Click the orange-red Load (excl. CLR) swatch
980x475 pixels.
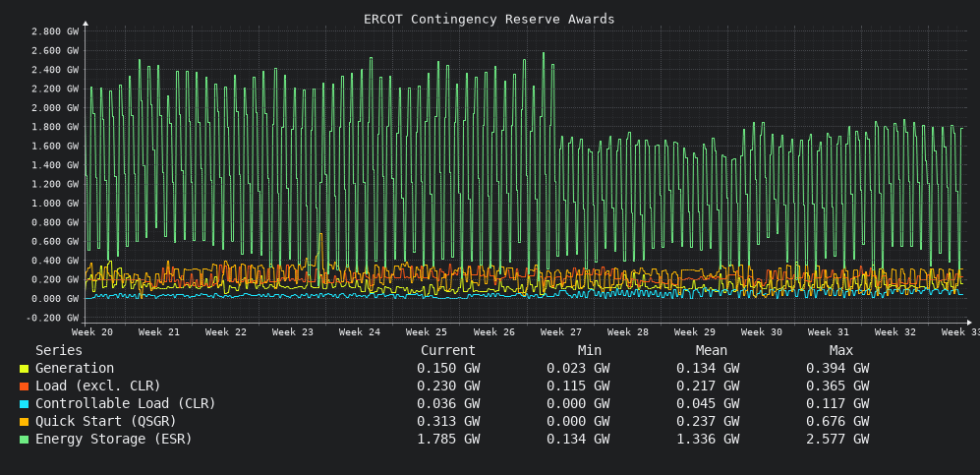(x=24, y=386)
